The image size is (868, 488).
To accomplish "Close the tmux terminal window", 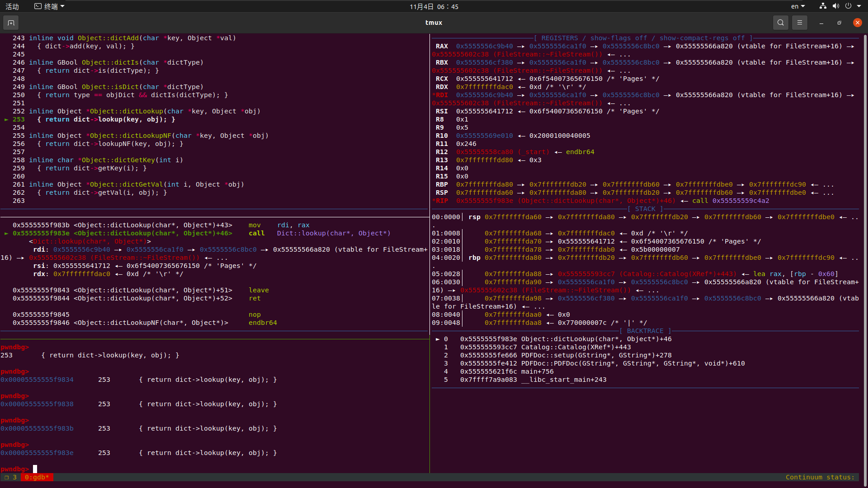I will click(x=857, y=23).
